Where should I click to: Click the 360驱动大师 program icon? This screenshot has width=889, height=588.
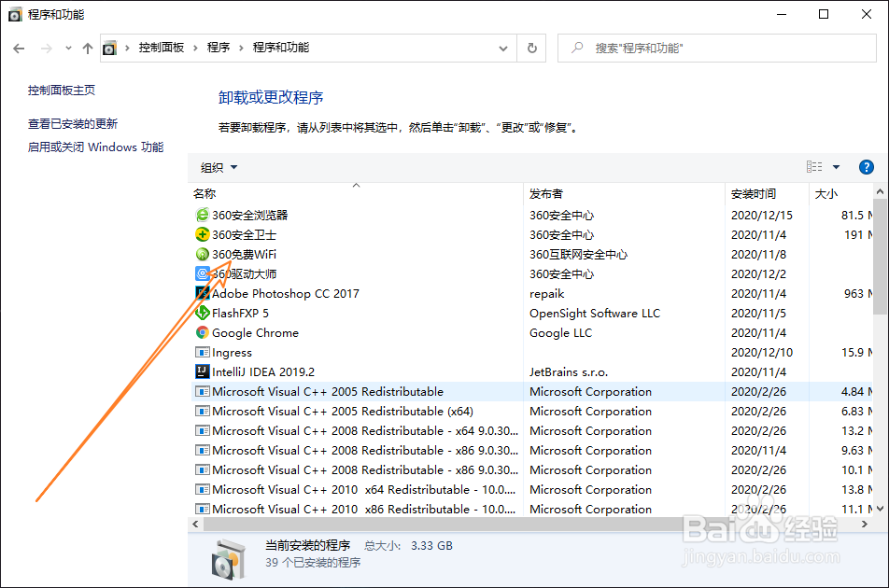pos(203,273)
